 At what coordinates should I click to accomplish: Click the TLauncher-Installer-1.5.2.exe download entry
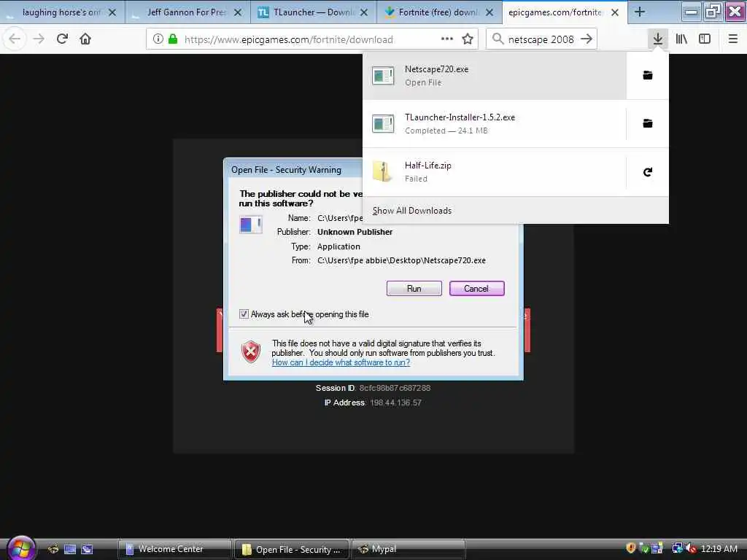(495, 124)
